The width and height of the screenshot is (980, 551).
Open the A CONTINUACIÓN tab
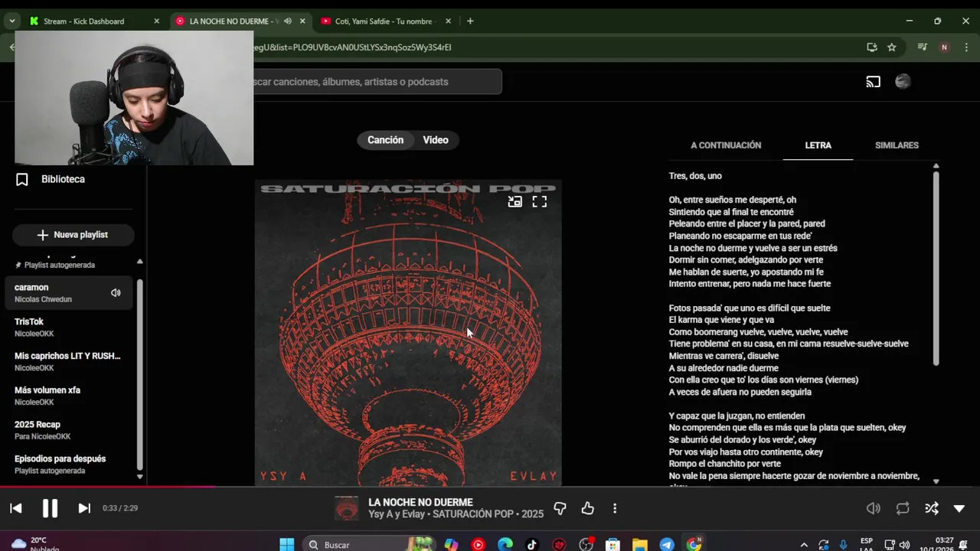coord(726,145)
